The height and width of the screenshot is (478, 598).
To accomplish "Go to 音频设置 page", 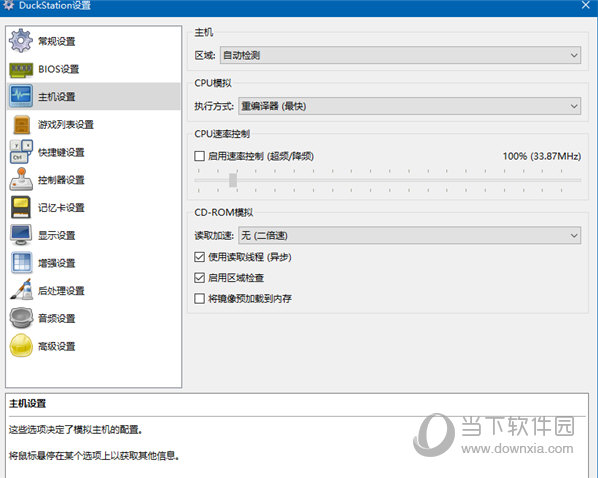I will (x=94, y=318).
